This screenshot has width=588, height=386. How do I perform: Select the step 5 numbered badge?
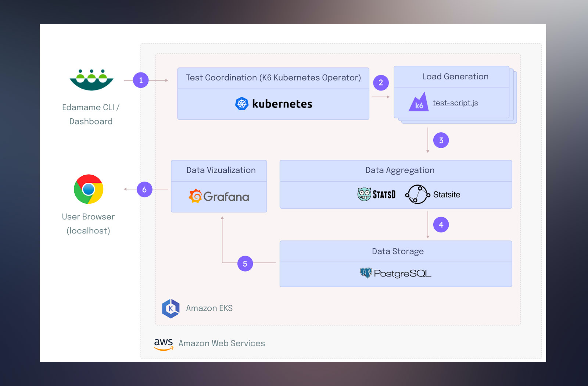tap(245, 264)
